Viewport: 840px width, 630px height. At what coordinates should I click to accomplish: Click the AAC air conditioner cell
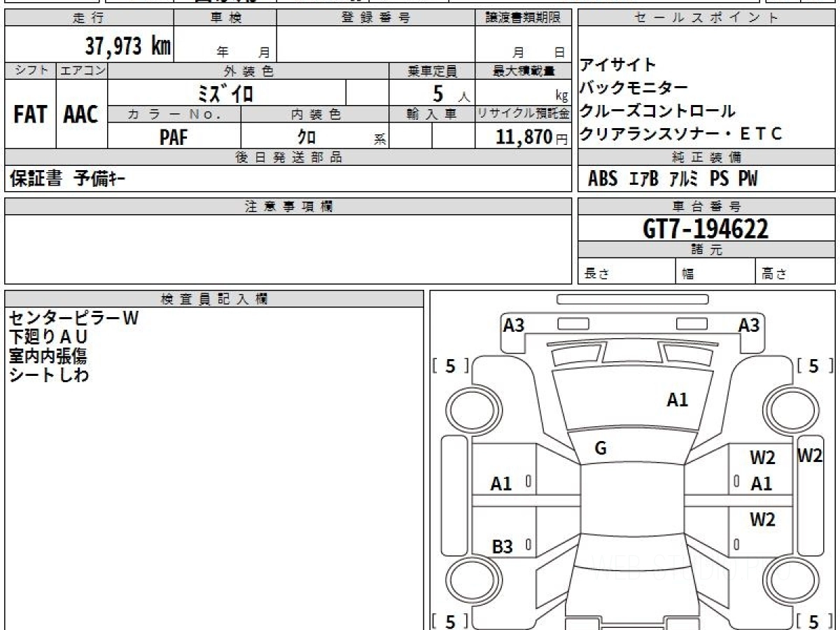81,115
